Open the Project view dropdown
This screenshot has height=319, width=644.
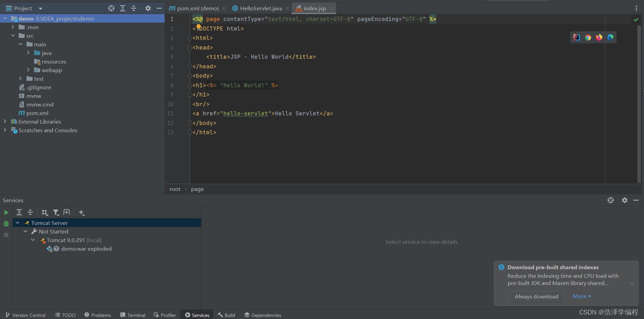[x=41, y=9]
